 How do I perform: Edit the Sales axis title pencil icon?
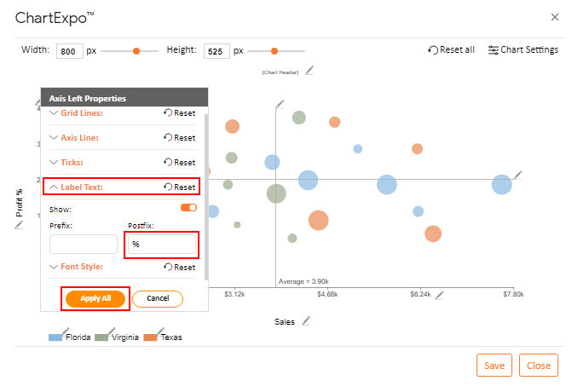tap(306, 321)
